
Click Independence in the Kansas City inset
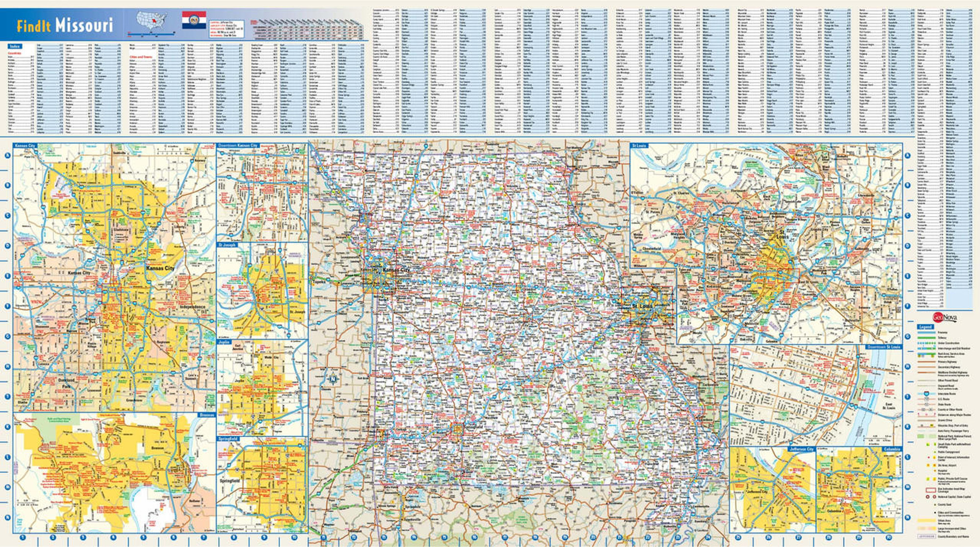point(193,307)
